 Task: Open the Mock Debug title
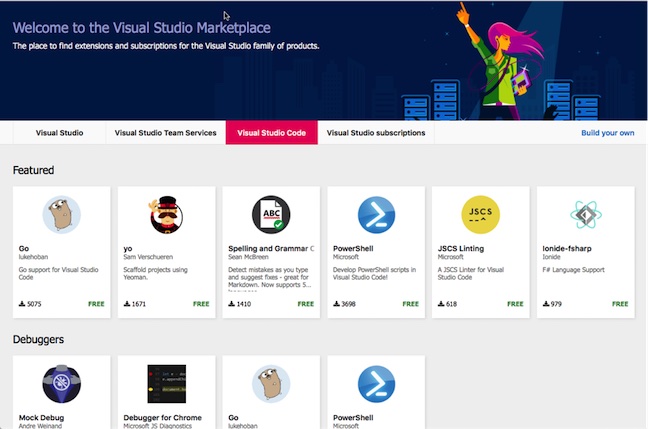[41, 417]
